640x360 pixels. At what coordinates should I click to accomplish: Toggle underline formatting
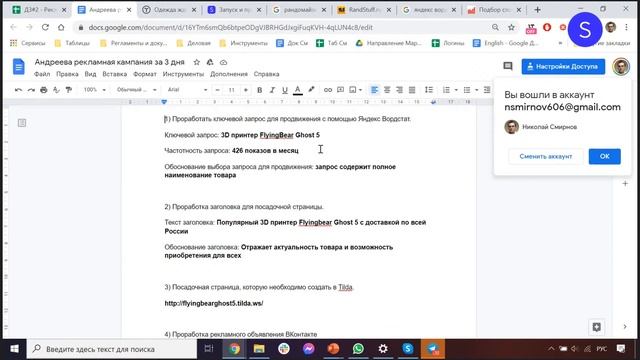click(x=284, y=90)
